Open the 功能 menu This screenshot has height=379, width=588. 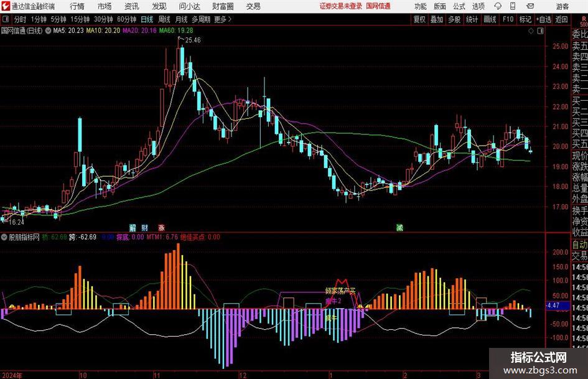[x=421, y=6]
